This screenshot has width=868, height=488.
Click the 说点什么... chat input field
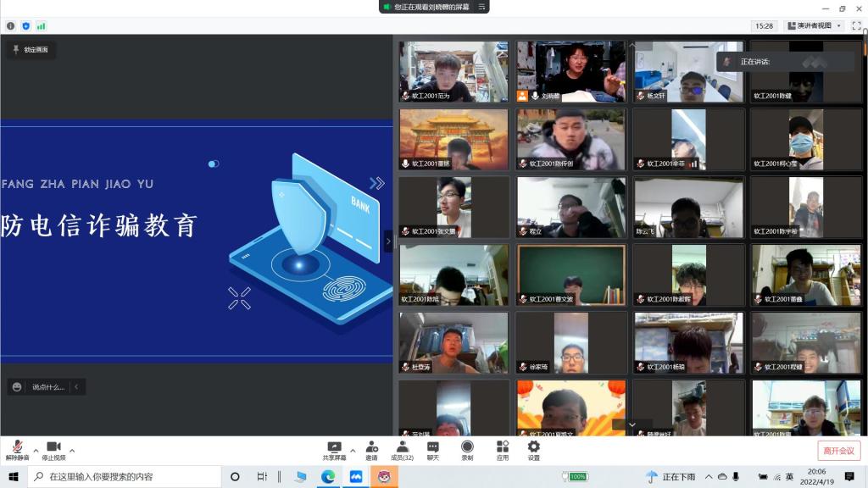48,387
